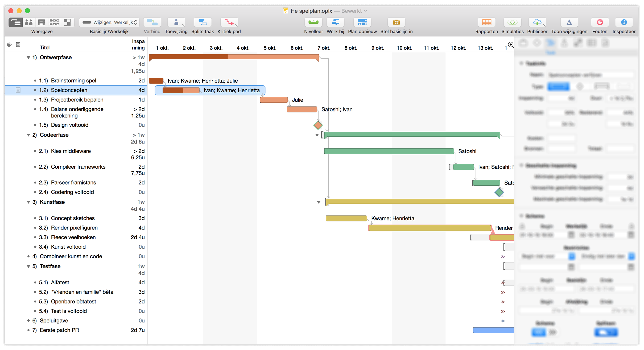Select the Brainstorming spel task
The width and height of the screenshot is (644, 350).
[73, 81]
